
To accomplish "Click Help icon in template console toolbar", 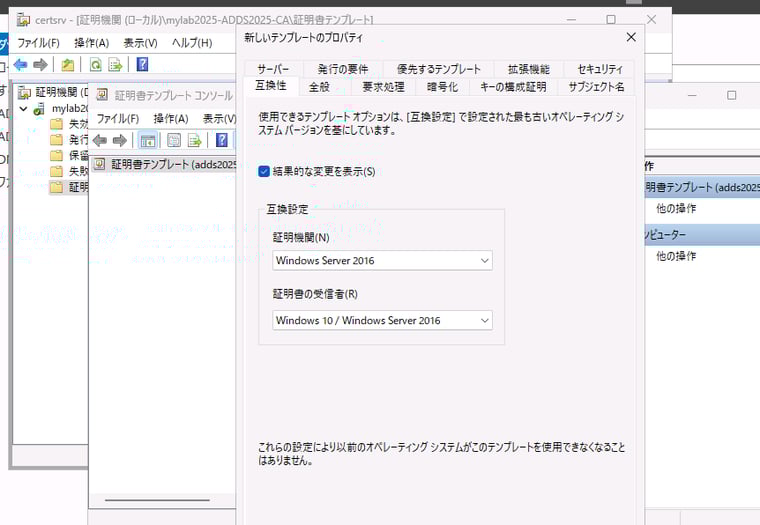I will point(222,140).
